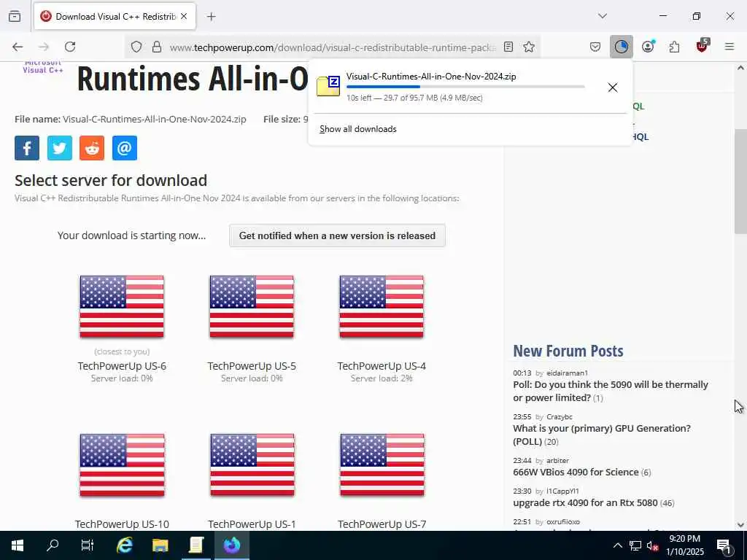Click the file name Visual-C-Runtimes-All-in-One-Nov-2024.zip text
Image resolution: width=747 pixels, height=560 pixels.
point(155,119)
